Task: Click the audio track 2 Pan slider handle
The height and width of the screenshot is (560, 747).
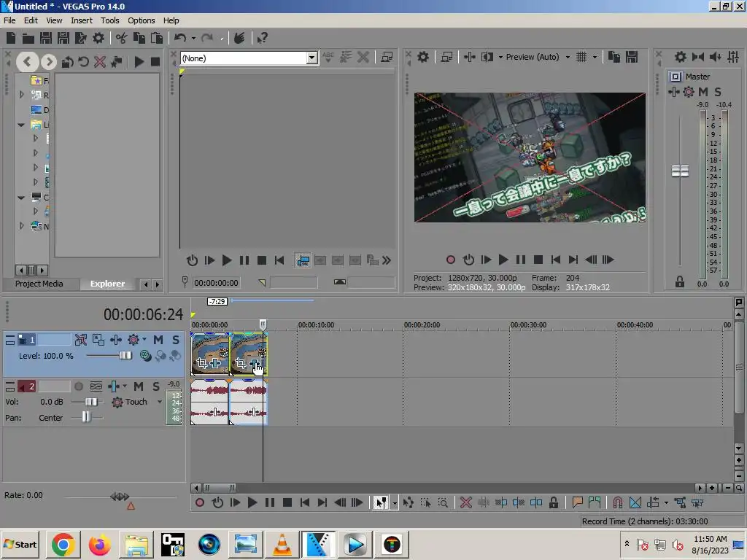Action: (86, 417)
